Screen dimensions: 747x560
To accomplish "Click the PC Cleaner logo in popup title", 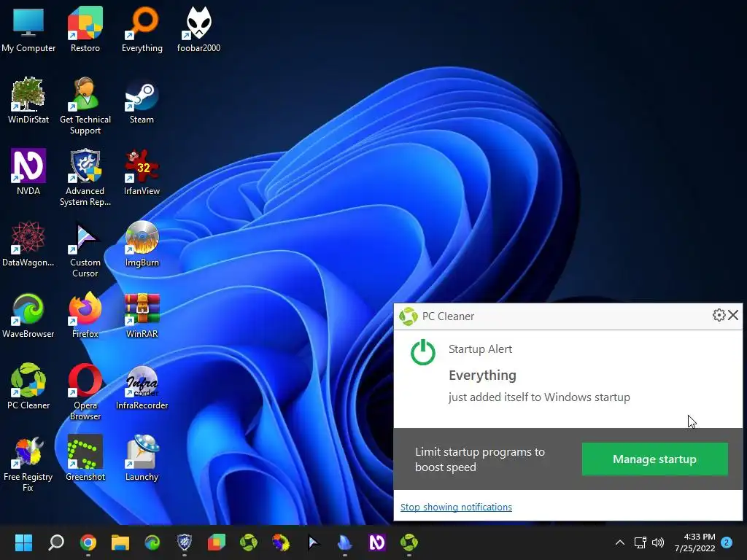I will tap(408, 316).
